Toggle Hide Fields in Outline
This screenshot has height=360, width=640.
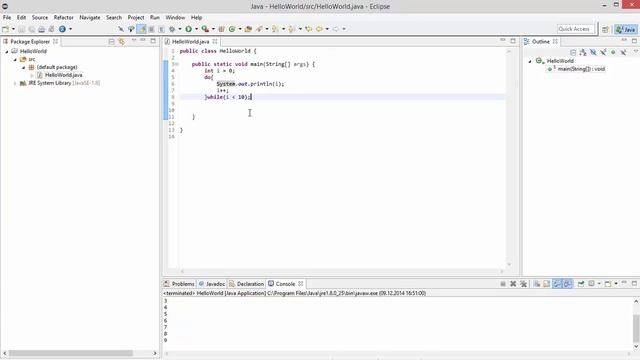pyautogui.click(x=593, y=53)
